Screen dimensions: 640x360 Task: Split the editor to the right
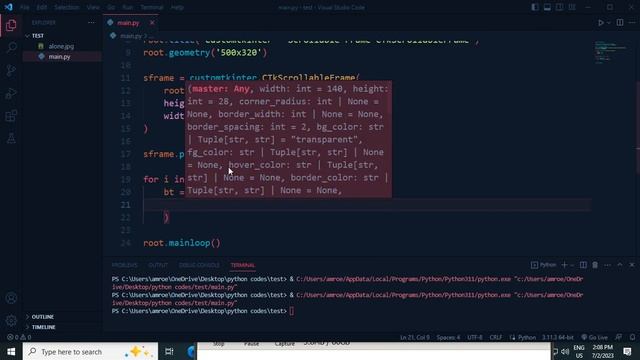[x=620, y=23]
